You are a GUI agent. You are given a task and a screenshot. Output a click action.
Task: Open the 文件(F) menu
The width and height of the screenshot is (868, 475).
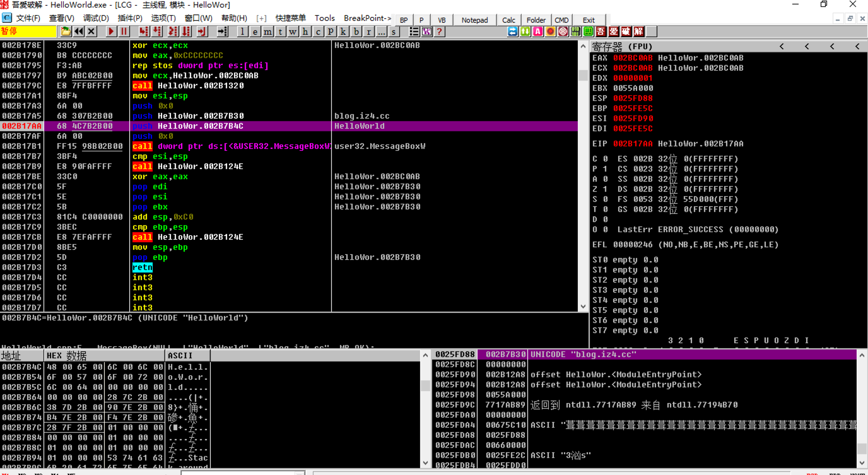click(x=28, y=18)
